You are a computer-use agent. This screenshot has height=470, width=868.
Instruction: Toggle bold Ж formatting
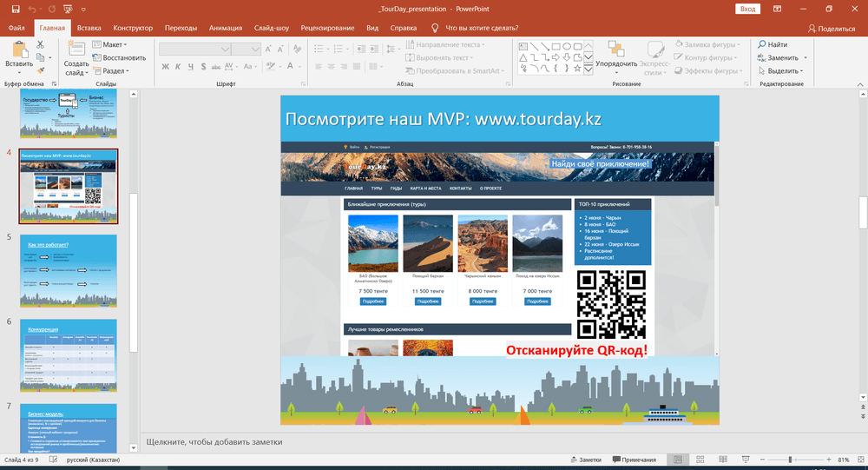[165, 67]
